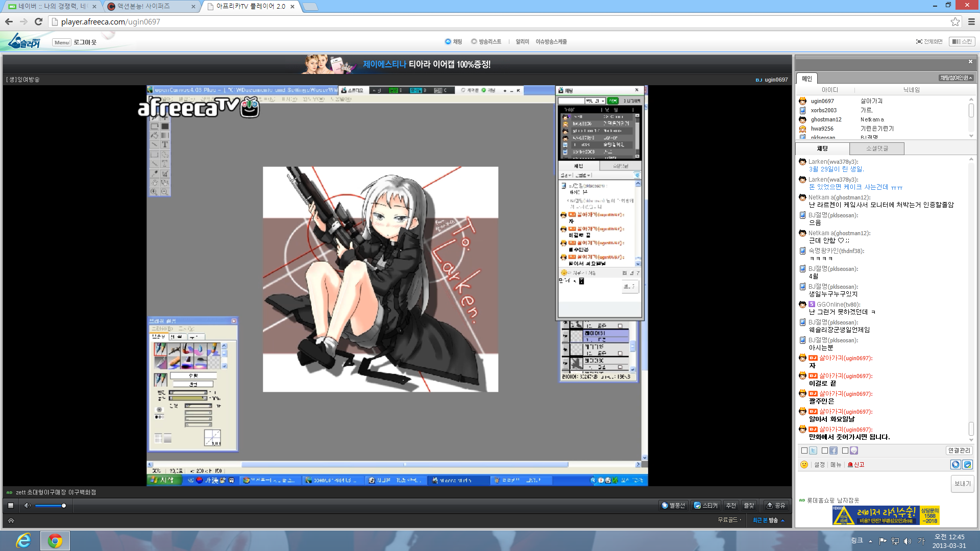Click the home icon below player

click(11, 520)
